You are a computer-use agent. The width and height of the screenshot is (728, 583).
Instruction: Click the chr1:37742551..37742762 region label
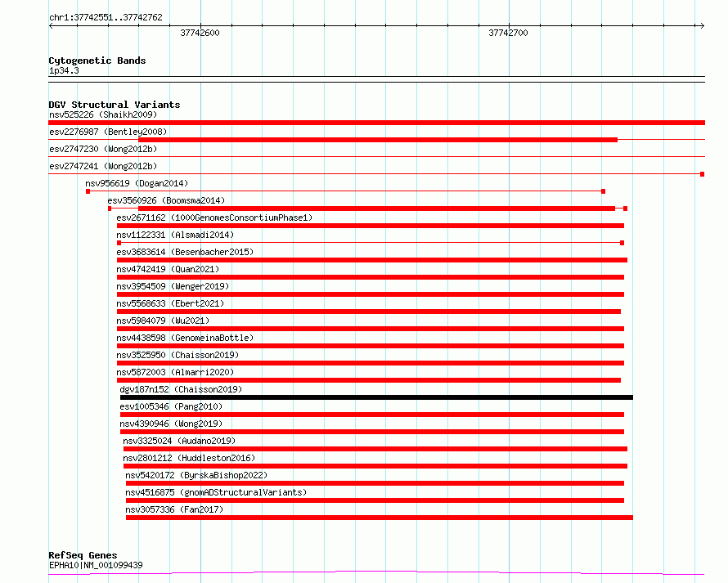coord(106,17)
